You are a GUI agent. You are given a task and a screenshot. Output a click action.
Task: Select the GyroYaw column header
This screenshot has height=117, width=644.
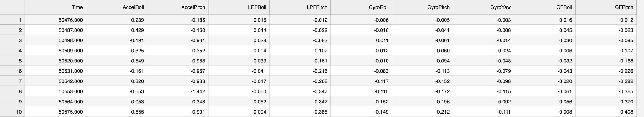[483, 7]
